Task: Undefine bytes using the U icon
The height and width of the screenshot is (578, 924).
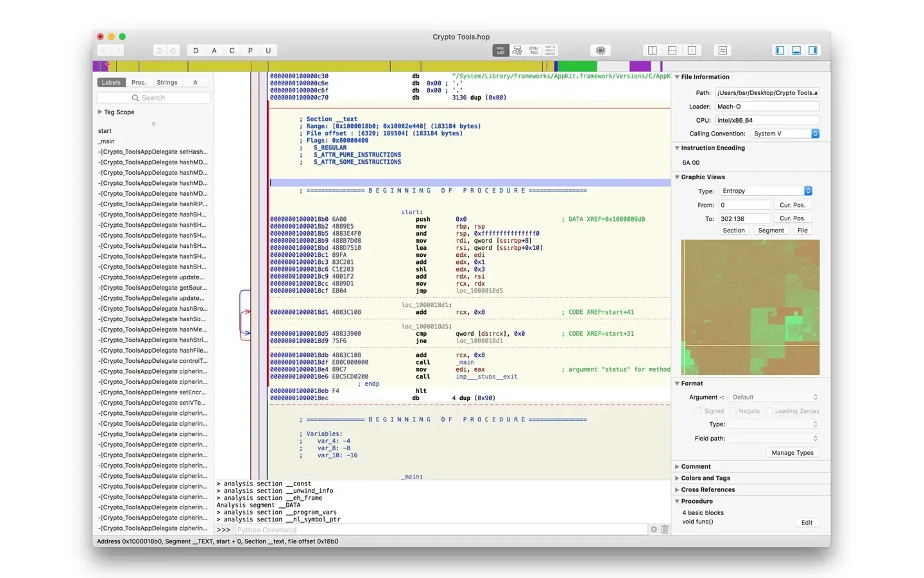Action: click(268, 50)
